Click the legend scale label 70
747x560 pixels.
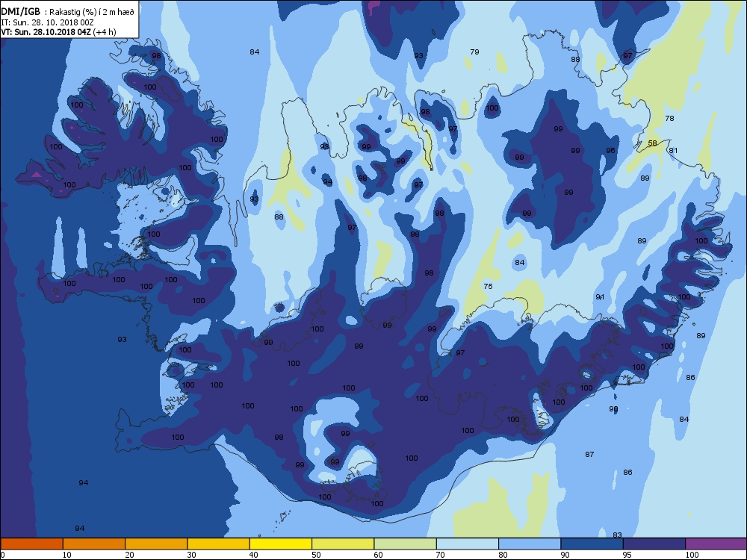point(440,555)
